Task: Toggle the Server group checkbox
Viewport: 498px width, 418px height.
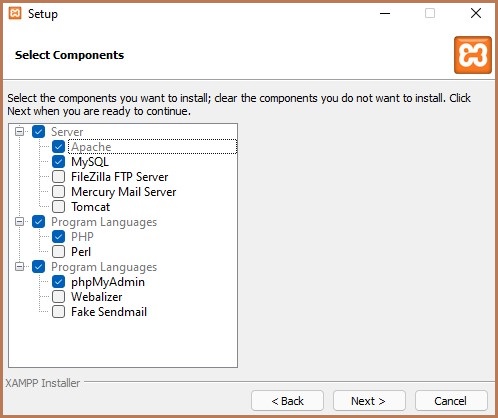Action: coord(39,132)
